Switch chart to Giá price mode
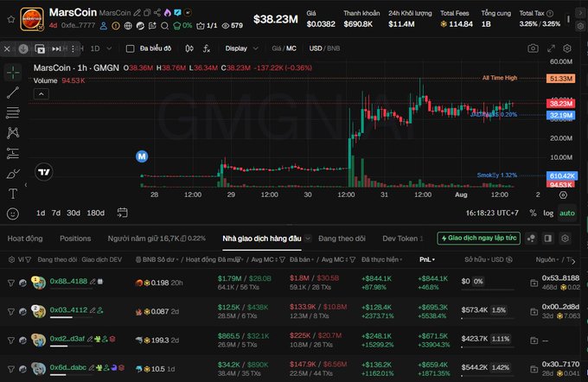 (277, 48)
